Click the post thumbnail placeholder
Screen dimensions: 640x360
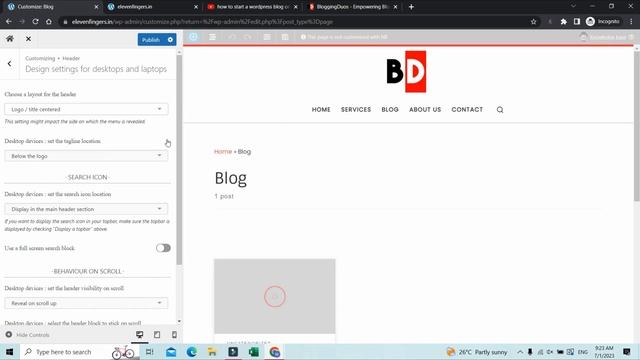(275, 296)
